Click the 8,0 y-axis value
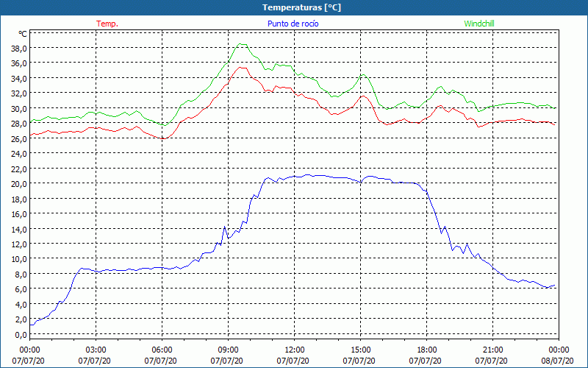The height and width of the screenshot is (368, 588). click(x=21, y=274)
